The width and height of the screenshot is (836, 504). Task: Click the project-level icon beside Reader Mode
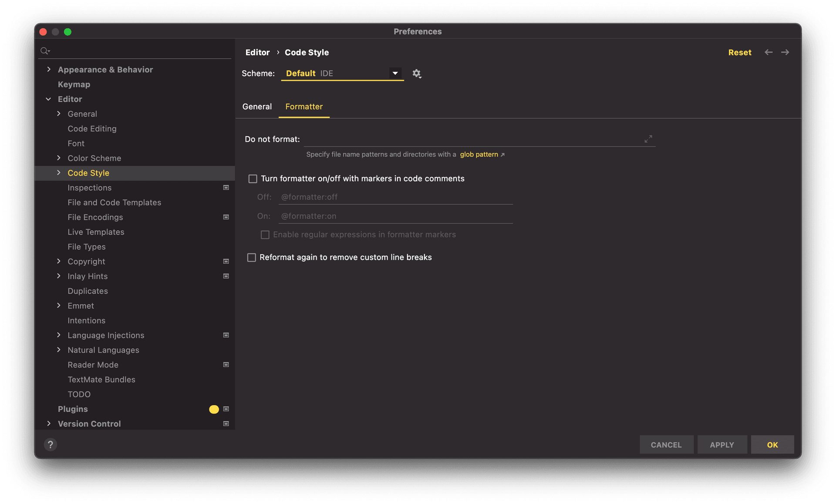226,365
